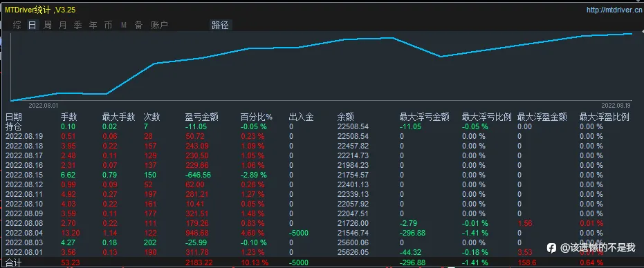Click the 202 trade count value
Screen dimensions: 644x268
(149, 242)
